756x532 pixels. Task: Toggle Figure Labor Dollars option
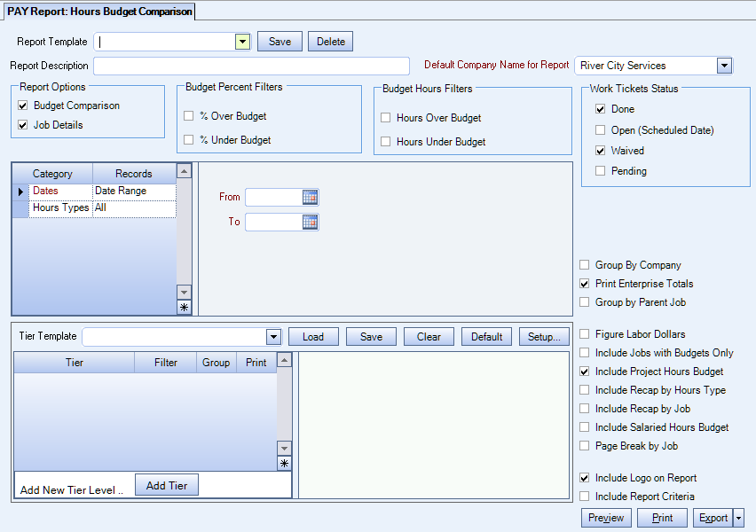point(584,334)
